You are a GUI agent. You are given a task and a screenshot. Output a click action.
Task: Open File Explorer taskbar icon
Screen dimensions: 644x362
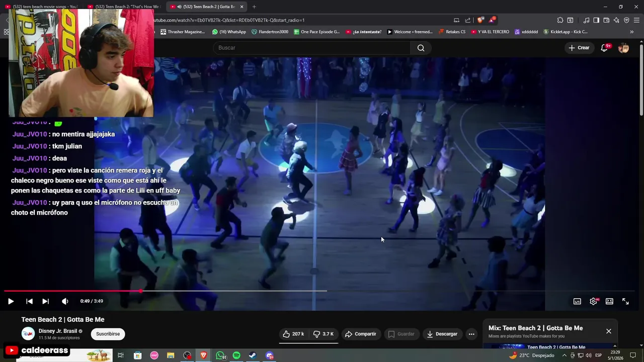(x=171, y=355)
